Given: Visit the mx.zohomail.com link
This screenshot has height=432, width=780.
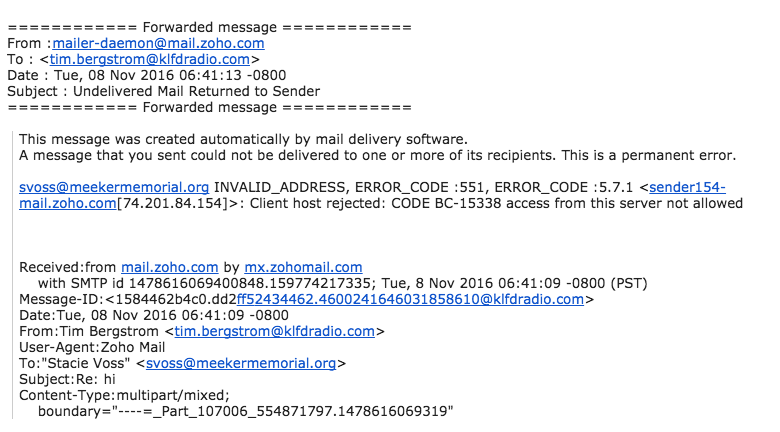Looking at the screenshot, I should pos(303,267).
